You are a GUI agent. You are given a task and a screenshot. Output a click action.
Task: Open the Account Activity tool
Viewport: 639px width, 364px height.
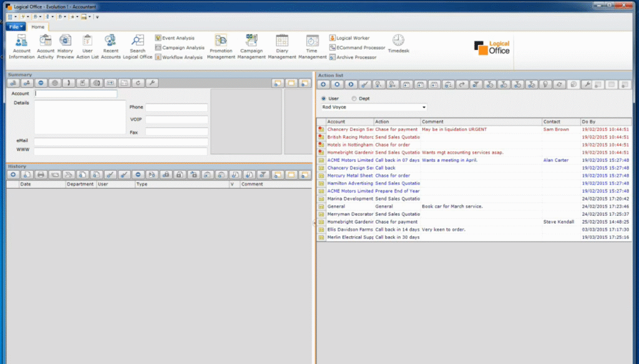point(45,47)
